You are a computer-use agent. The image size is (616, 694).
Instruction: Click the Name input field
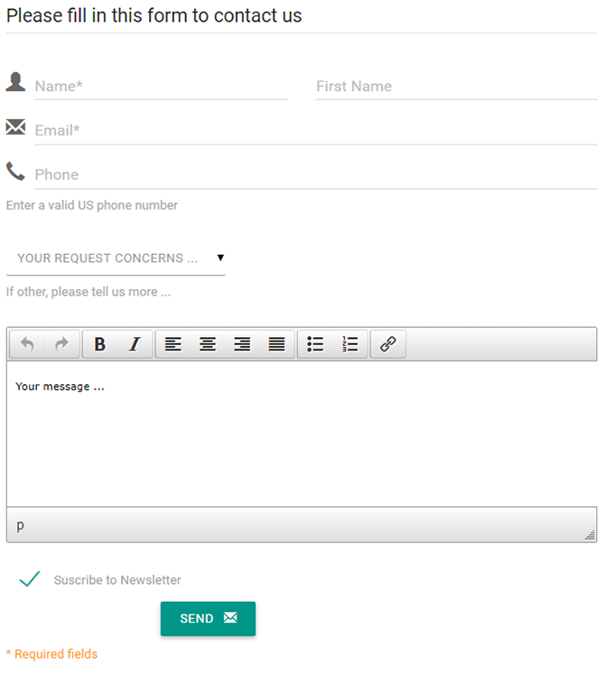coord(161,87)
